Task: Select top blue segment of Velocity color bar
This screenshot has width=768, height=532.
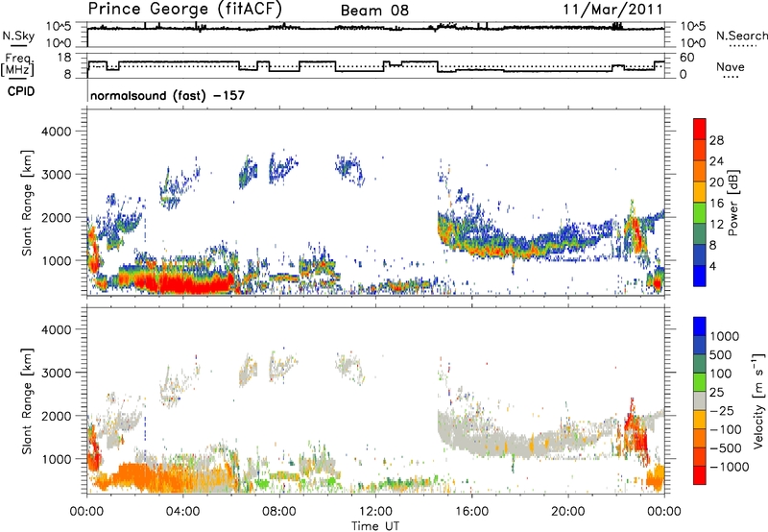Action: coord(700,326)
